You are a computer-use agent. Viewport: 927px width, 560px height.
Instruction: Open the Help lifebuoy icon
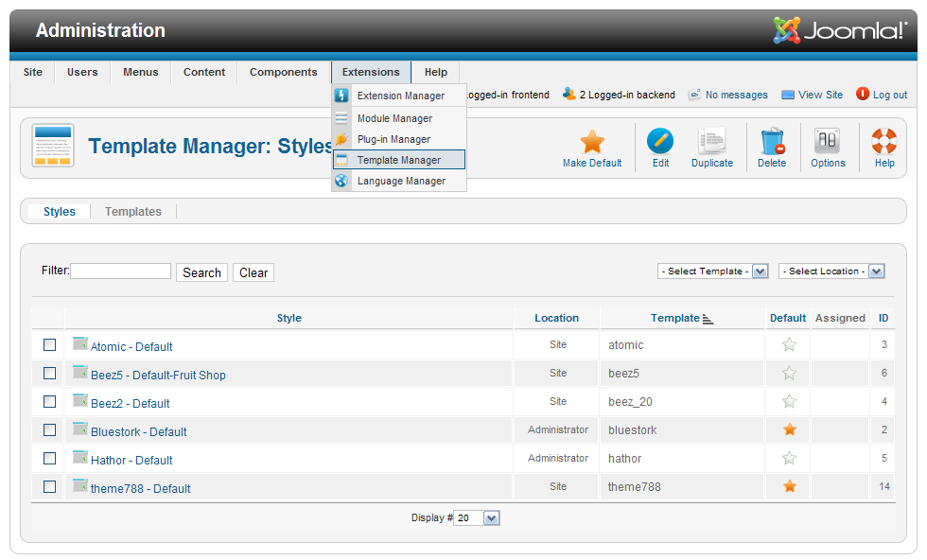884,142
